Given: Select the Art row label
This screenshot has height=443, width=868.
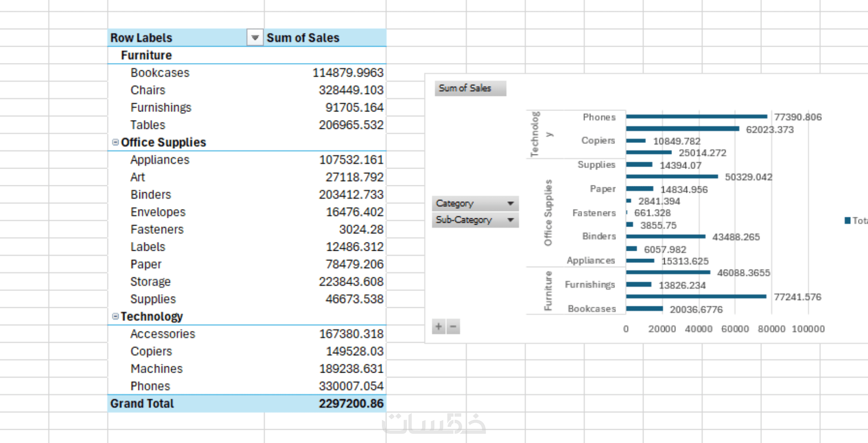Looking at the screenshot, I should [138, 177].
